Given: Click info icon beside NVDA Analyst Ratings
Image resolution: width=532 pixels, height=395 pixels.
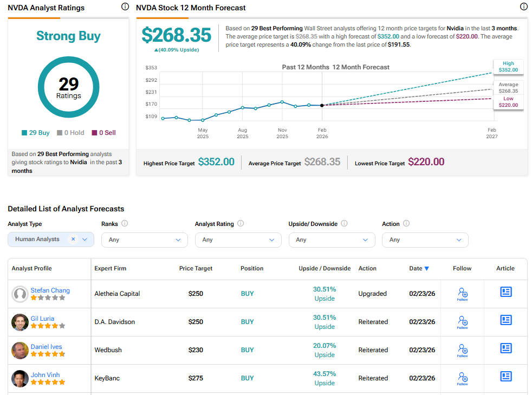Looking at the screenshot, I should click(125, 7).
